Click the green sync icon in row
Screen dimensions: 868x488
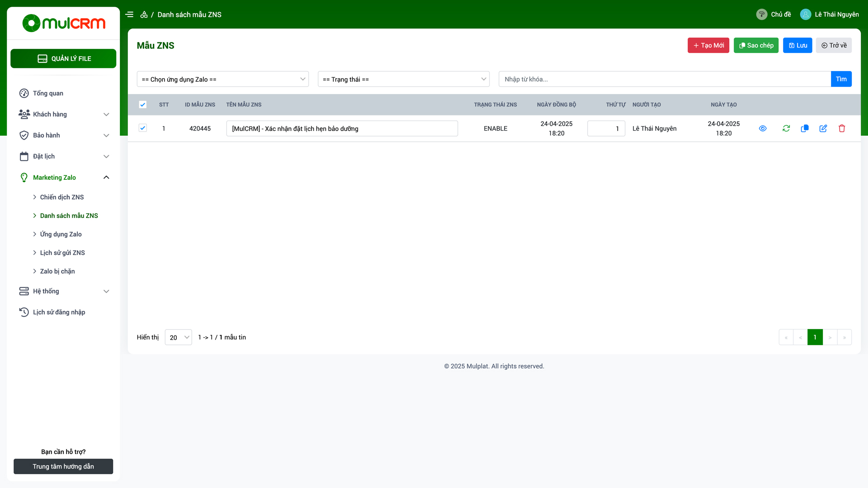pyautogui.click(x=786, y=128)
